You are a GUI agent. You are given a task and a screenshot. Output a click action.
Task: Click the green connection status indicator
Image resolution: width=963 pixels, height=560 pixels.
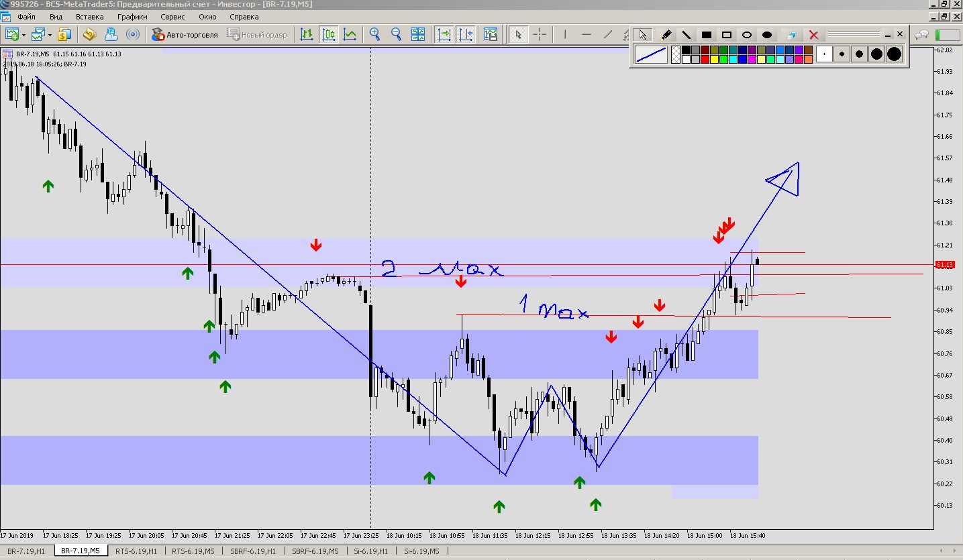tap(947, 34)
